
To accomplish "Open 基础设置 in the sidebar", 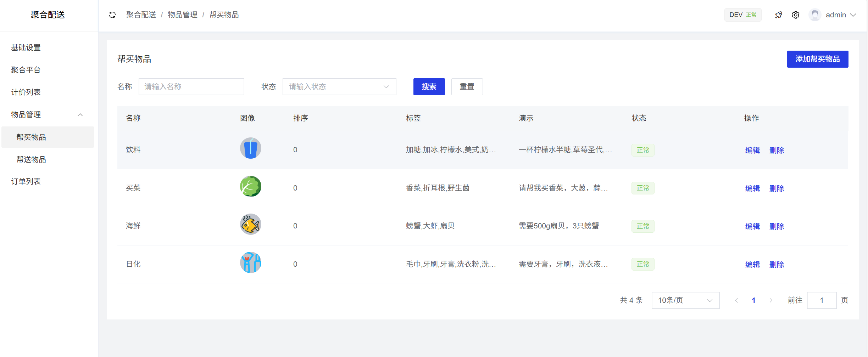I will click(x=26, y=47).
